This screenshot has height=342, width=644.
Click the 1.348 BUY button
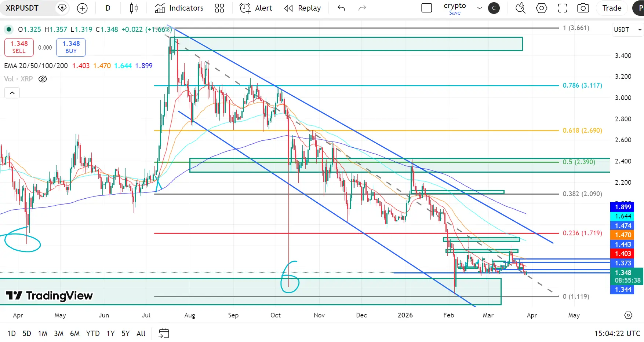pyautogui.click(x=71, y=47)
